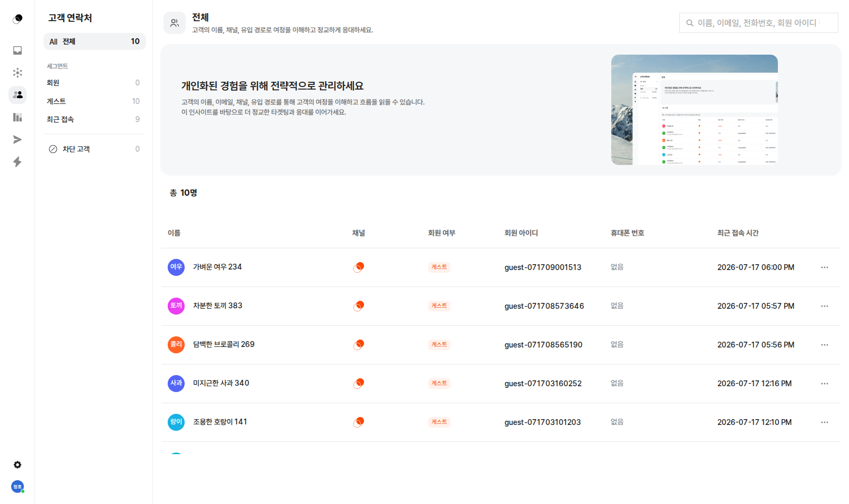Image resolution: width=849 pixels, height=504 pixels.
Task: Click channel icon in 가벼운 여우 234 row
Action: [x=359, y=267]
